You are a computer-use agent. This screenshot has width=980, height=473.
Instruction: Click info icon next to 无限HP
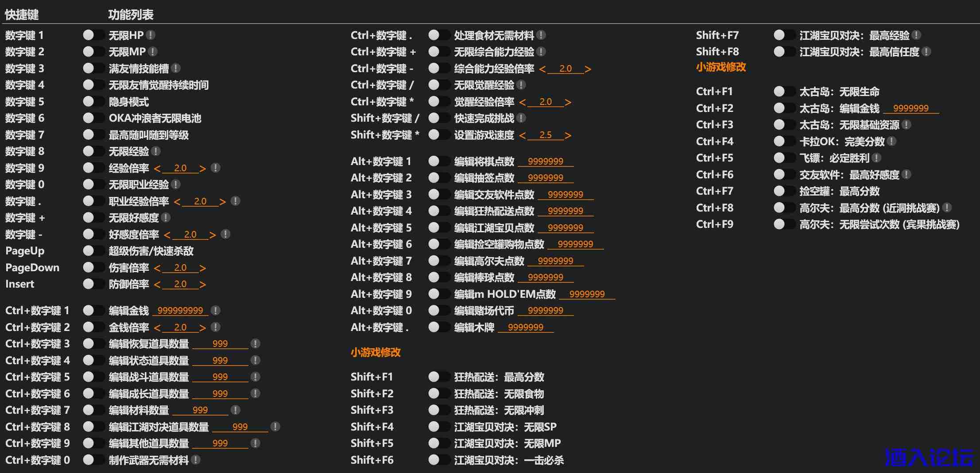coord(151,35)
